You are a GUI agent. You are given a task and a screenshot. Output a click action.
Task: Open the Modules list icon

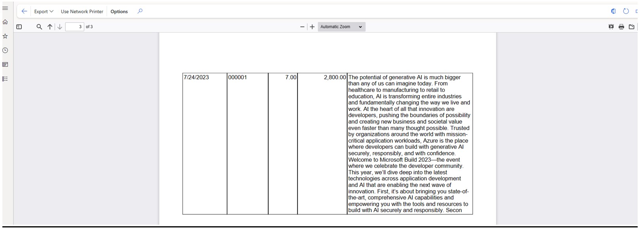click(5, 79)
